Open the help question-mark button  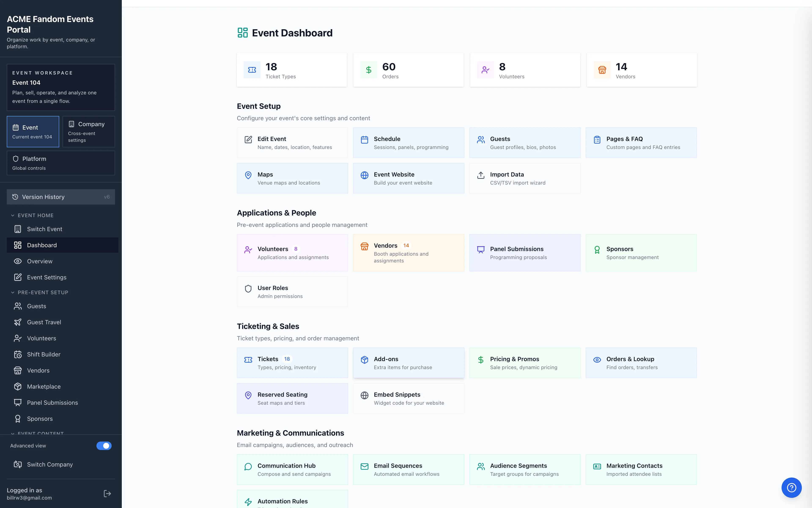click(791, 487)
